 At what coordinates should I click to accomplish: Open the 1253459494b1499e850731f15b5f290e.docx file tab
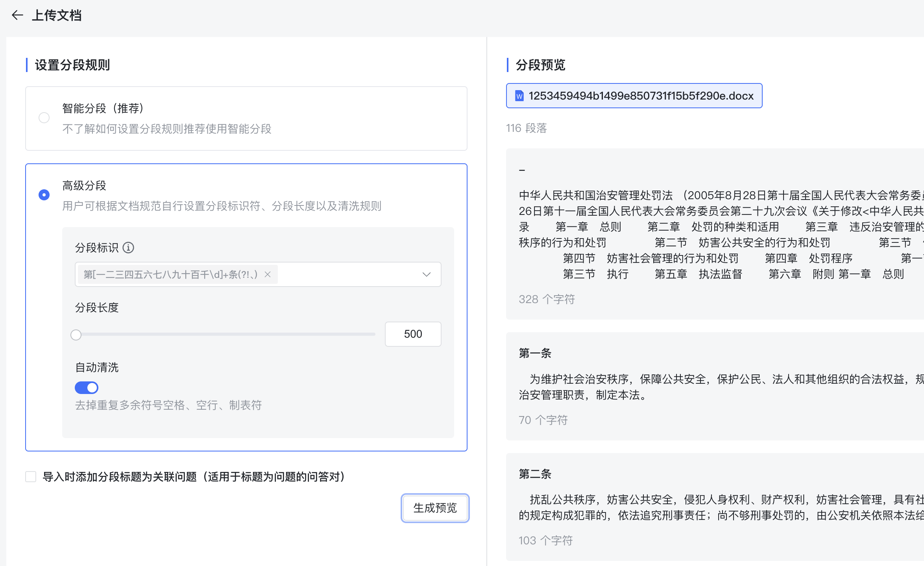click(x=634, y=96)
